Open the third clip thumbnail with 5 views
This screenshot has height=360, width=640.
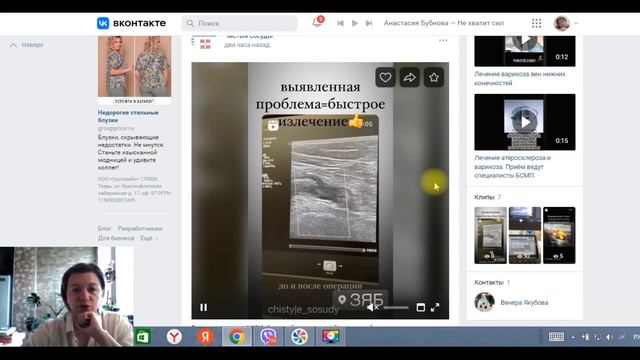(559, 235)
